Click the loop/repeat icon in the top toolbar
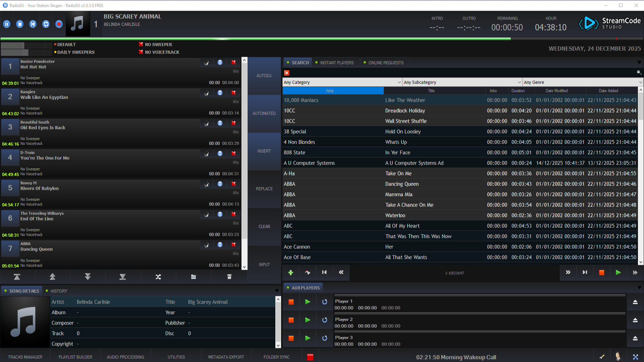The image size is (644, 362). click(46, 24)
